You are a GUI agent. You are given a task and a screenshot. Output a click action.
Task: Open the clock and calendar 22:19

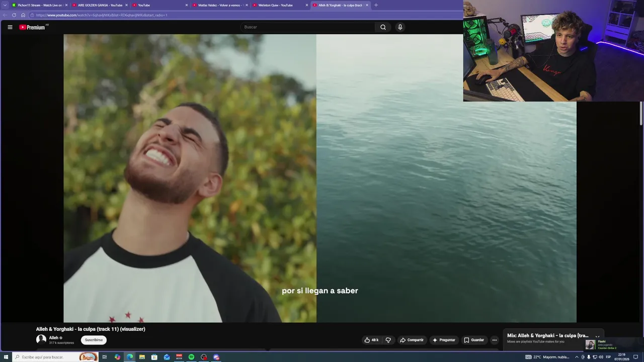click(x=622, y=357)
